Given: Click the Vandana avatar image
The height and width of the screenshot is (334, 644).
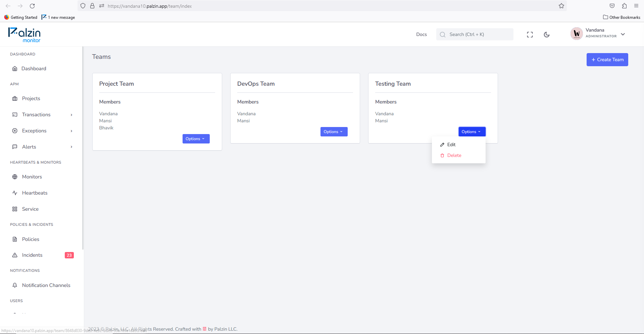Looking at the screenshot, I should pos(577,34).
